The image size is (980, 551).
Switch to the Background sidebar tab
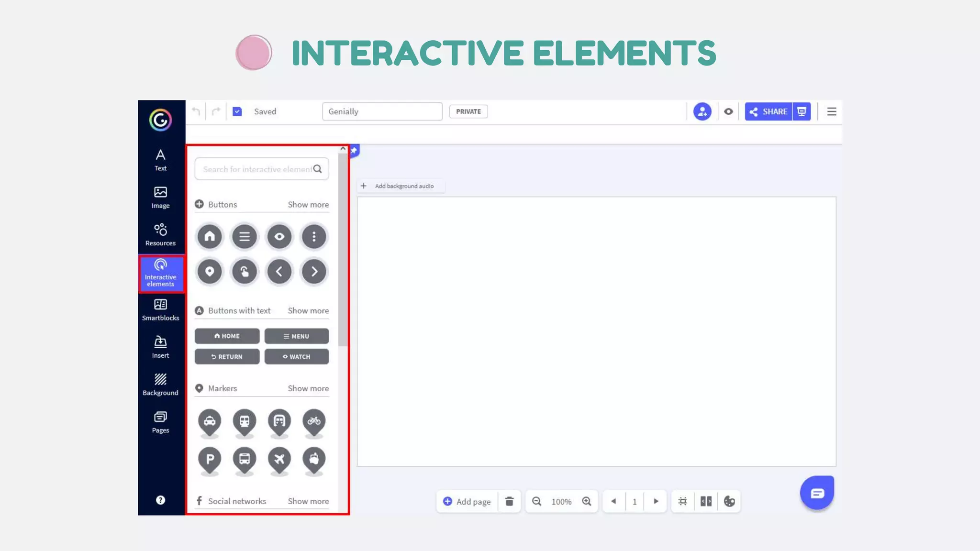pyautogui.click(x=160, y=385)
